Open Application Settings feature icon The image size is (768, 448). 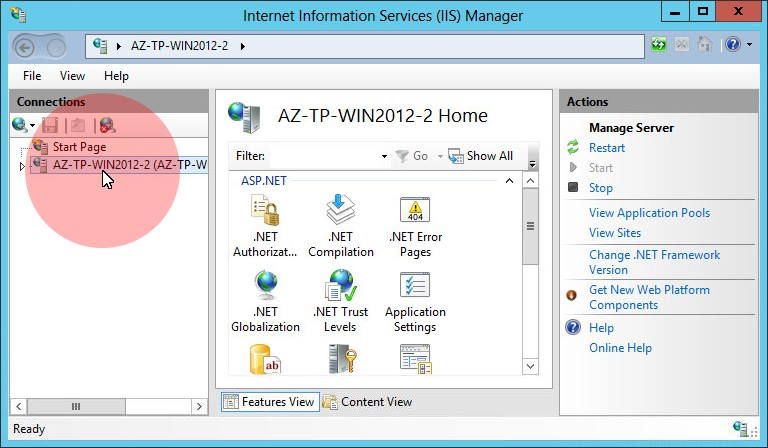point(415,288)
